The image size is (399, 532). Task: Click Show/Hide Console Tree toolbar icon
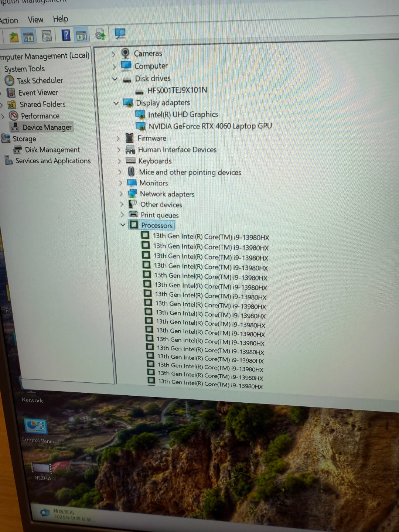tap(28, 36)
